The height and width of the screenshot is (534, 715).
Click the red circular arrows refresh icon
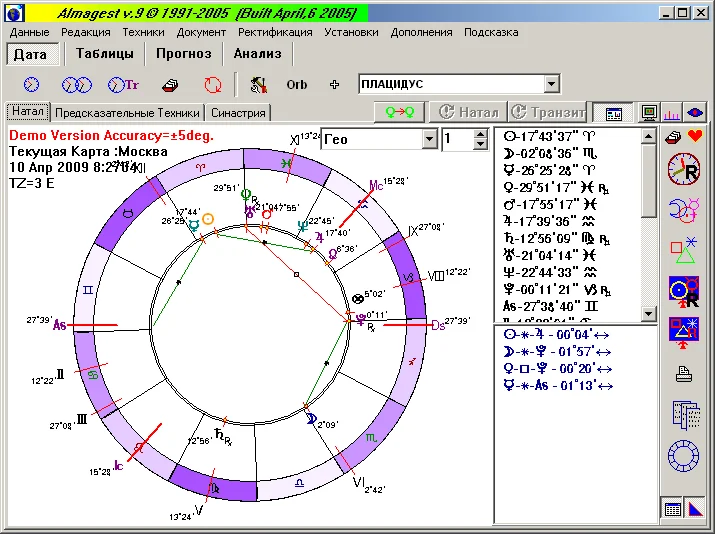tap(212, 85)
